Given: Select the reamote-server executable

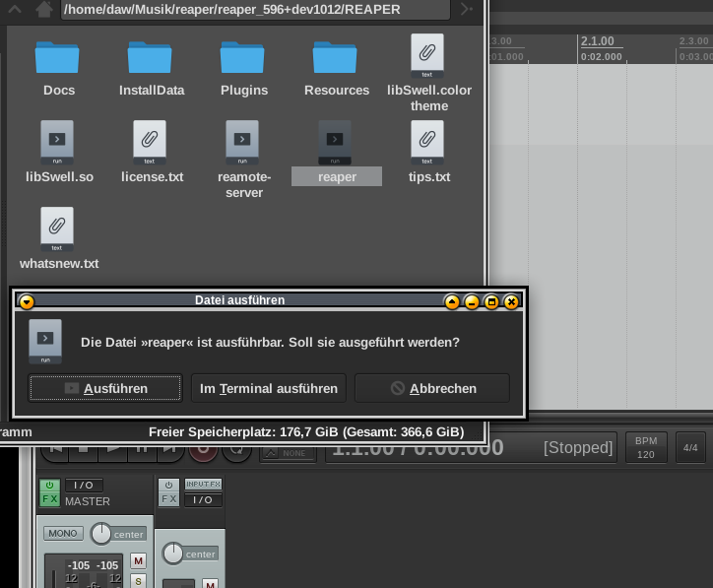Looking at the screenshot, I should [x=243, y=160].
